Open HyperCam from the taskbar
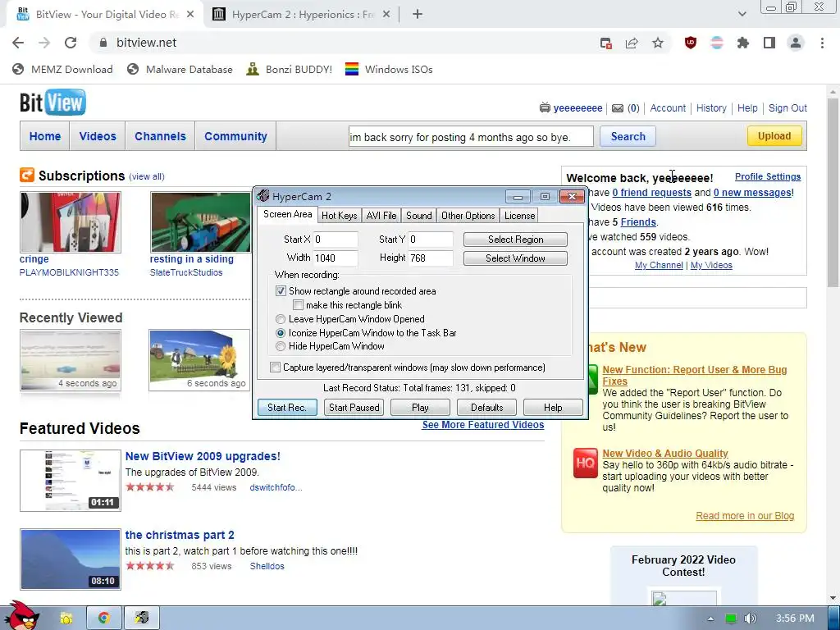Screen dimensions: 840x630 141,618
